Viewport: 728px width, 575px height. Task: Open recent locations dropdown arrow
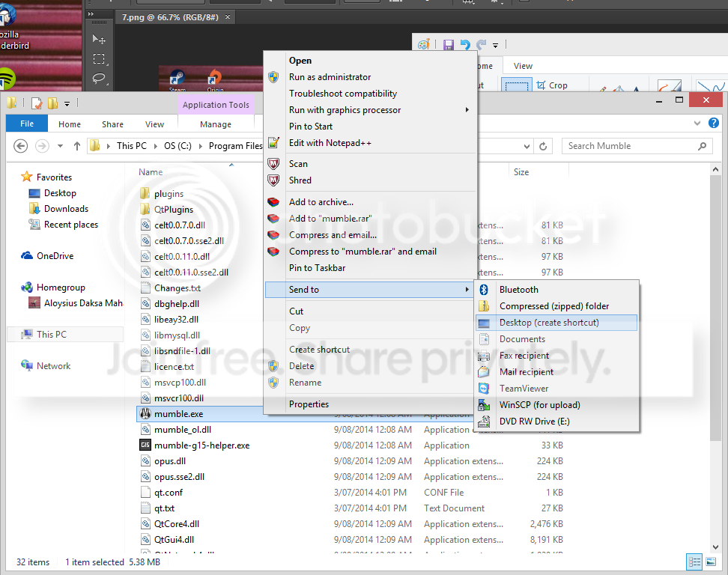61,146
